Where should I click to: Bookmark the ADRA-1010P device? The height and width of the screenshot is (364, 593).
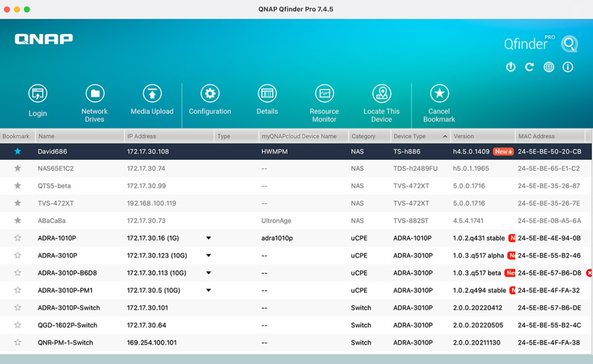click(x=18, y=238)
